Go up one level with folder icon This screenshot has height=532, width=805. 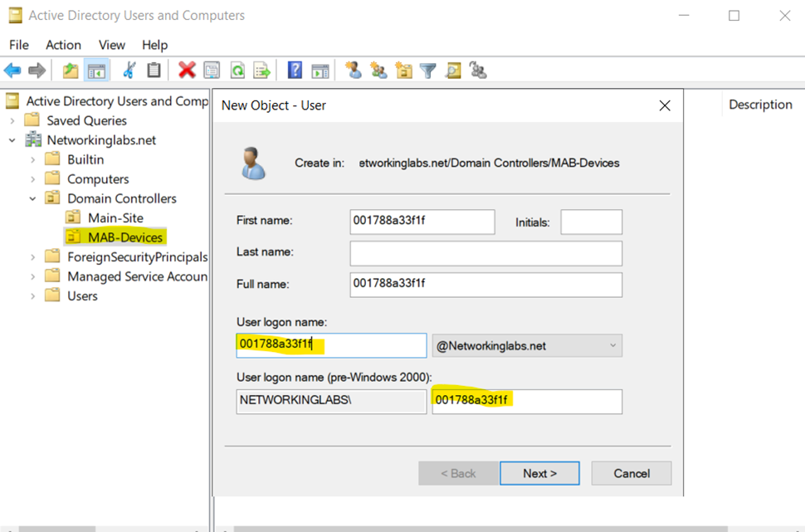click(71, 71)
